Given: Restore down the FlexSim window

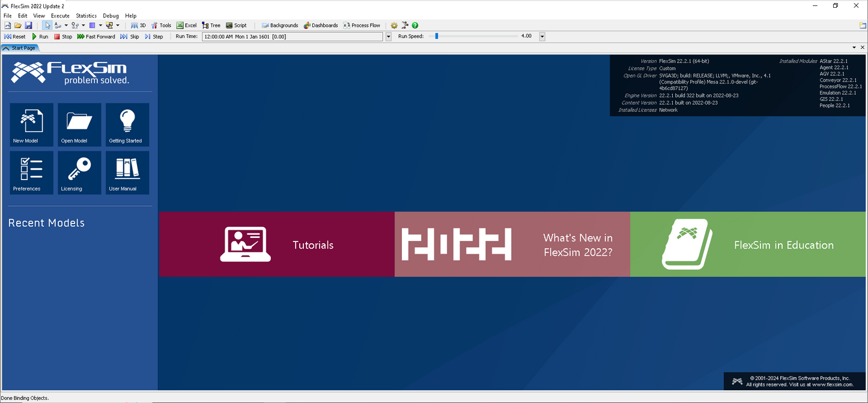Looking at the screenshot, I should [836, 5].
